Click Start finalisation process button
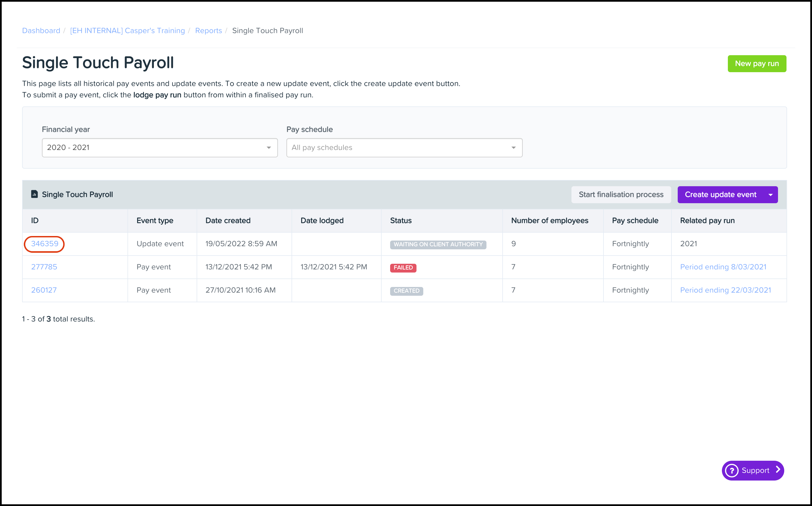The image size is (812, 506). tap(621, 194)
